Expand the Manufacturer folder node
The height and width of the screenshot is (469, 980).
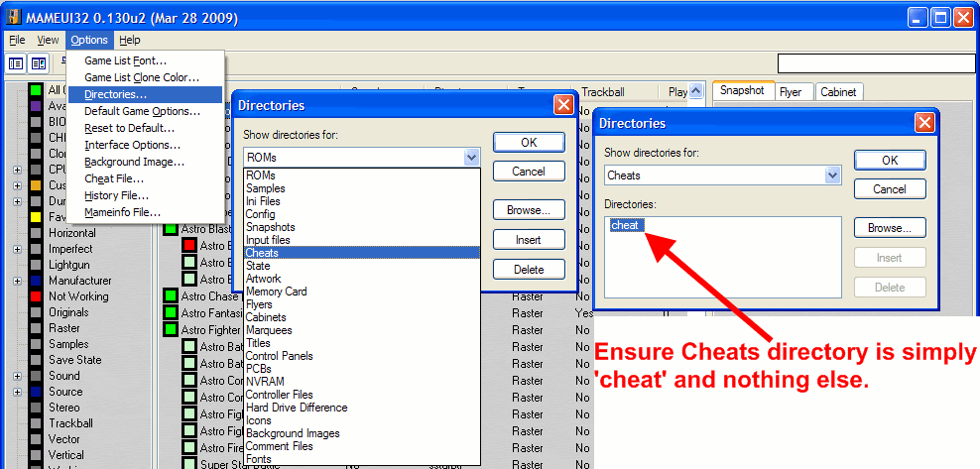[x=18, y=281]
